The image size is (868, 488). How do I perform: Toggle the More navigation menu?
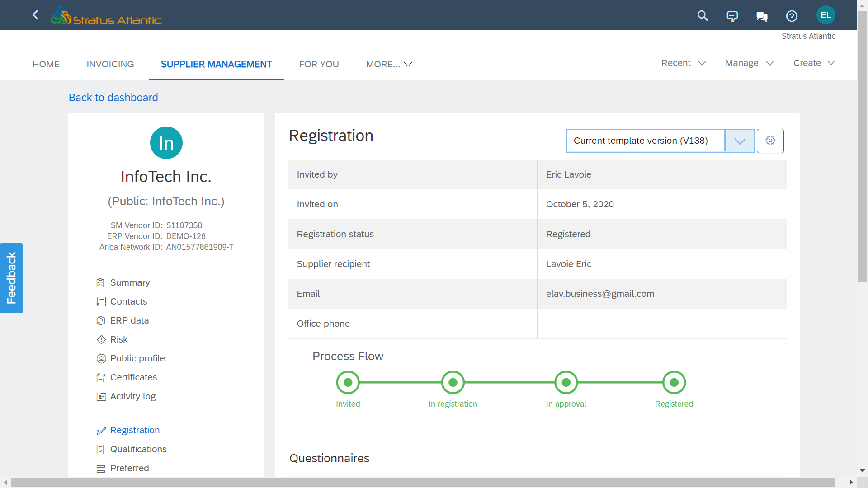point(388,64)
